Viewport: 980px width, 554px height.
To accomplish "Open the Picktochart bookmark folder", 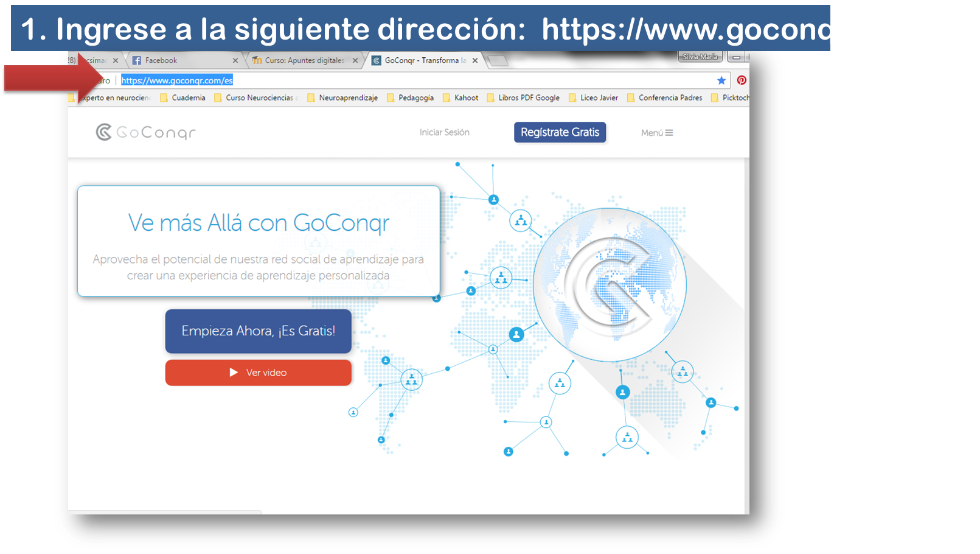I will [x=730, y=97].
